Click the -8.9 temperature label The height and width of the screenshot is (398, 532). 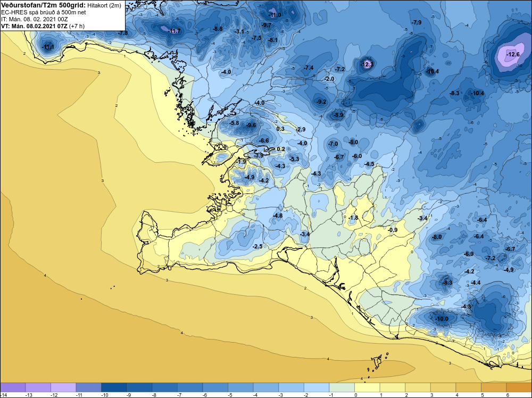pyautogui.click(x=338, y=115)
